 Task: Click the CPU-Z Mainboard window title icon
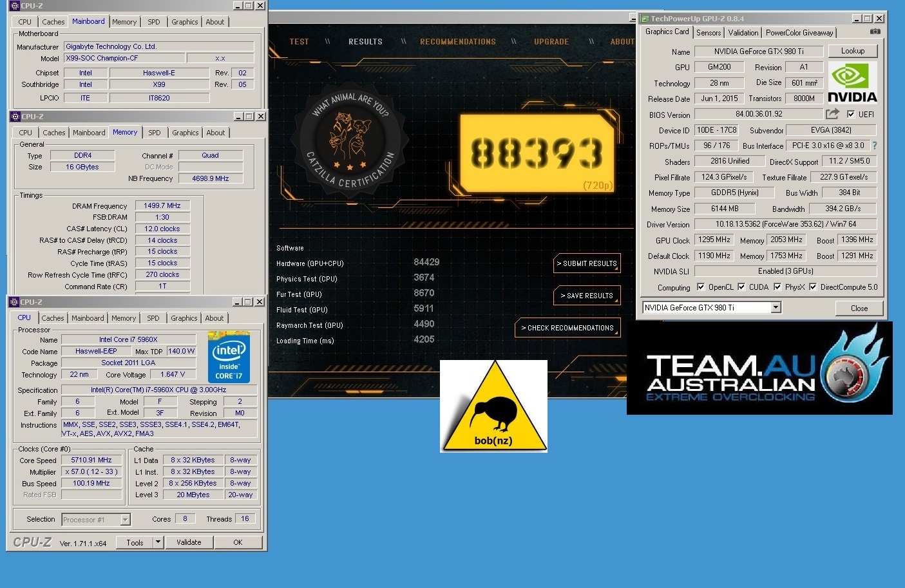click(15, 6)
